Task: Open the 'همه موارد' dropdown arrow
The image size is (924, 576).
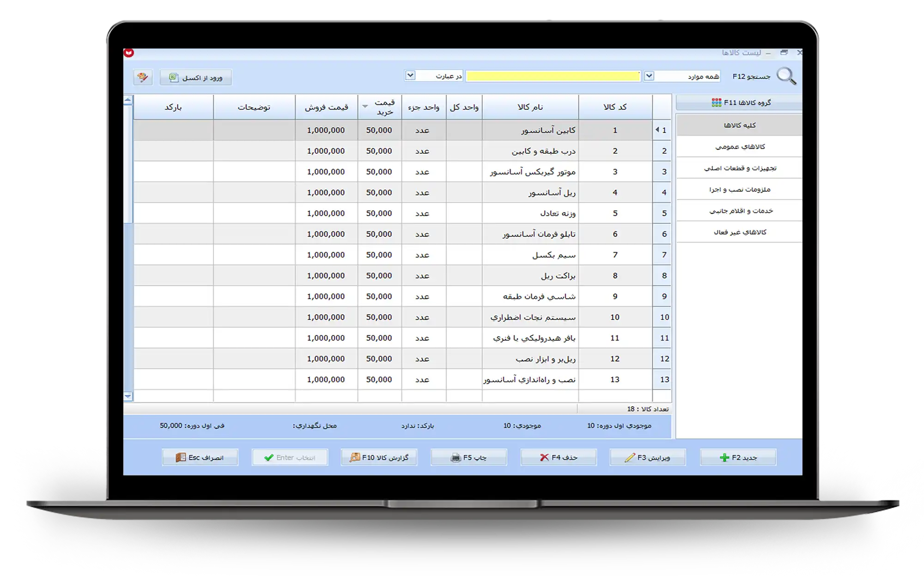Action: [649, 76]
